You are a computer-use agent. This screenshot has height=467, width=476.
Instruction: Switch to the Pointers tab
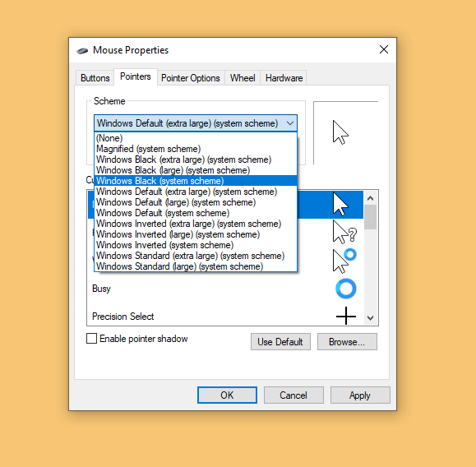coord(136,76)
